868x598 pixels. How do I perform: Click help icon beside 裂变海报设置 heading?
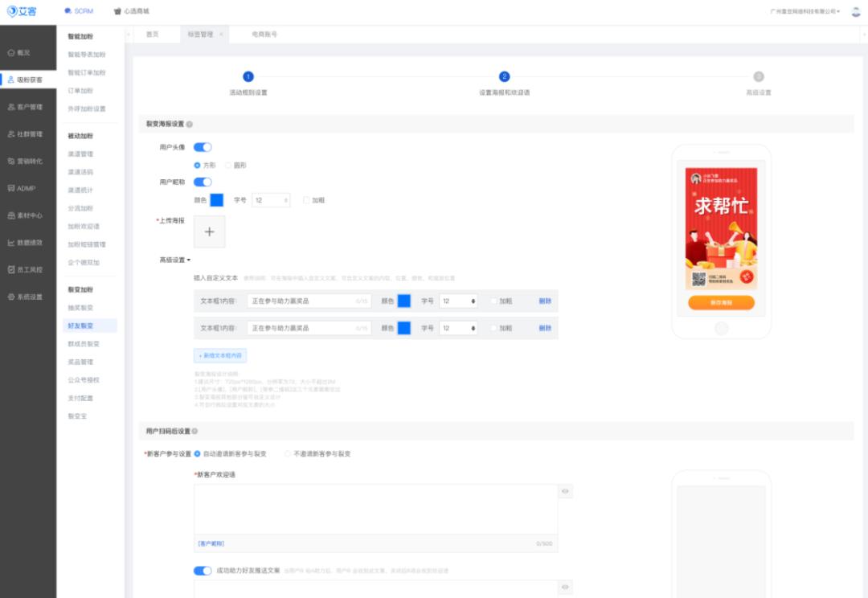point(190,125)
